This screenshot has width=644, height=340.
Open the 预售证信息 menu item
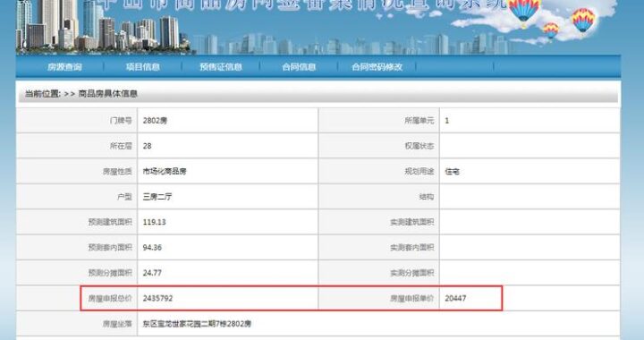pos(221,67)
